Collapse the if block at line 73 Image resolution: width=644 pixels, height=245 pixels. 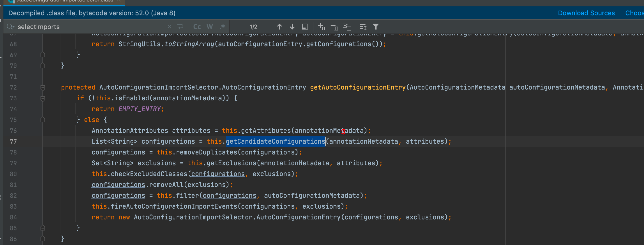[43, 98]
